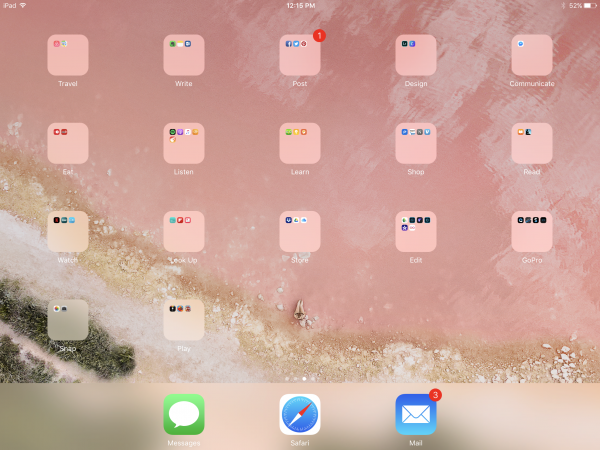The image size is (600, 450).
Task: Open the GoPro folder
Action: tap(532, 232)
